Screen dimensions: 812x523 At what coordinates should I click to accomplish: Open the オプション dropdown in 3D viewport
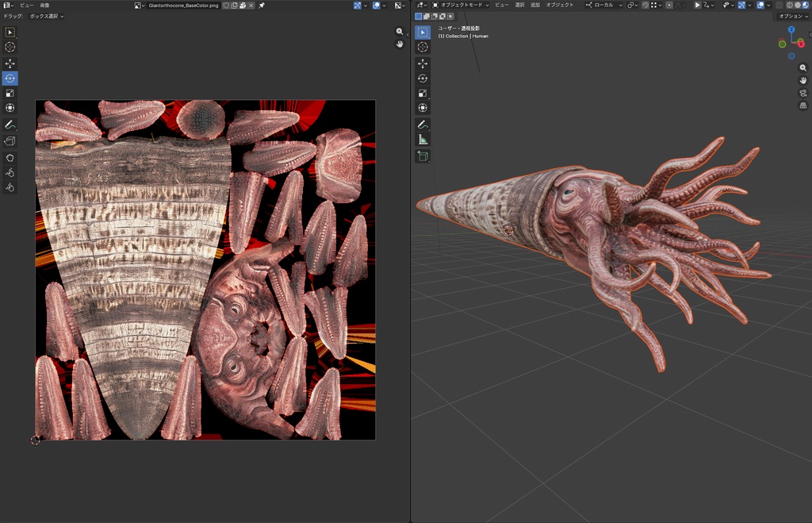pyautogui.click(x=793, y=16)
